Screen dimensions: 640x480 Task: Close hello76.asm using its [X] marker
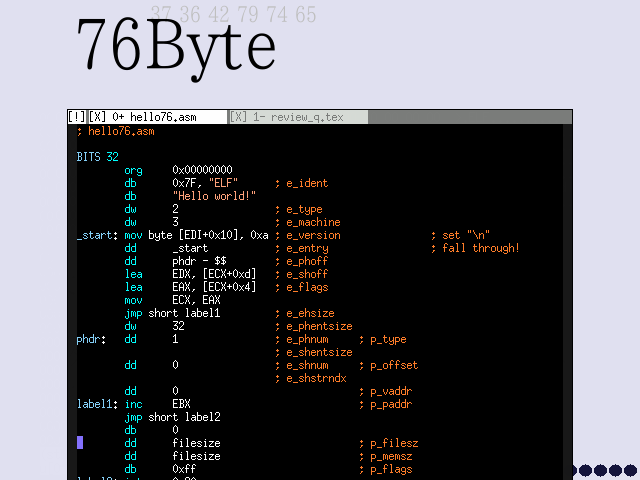pos(98,117)
